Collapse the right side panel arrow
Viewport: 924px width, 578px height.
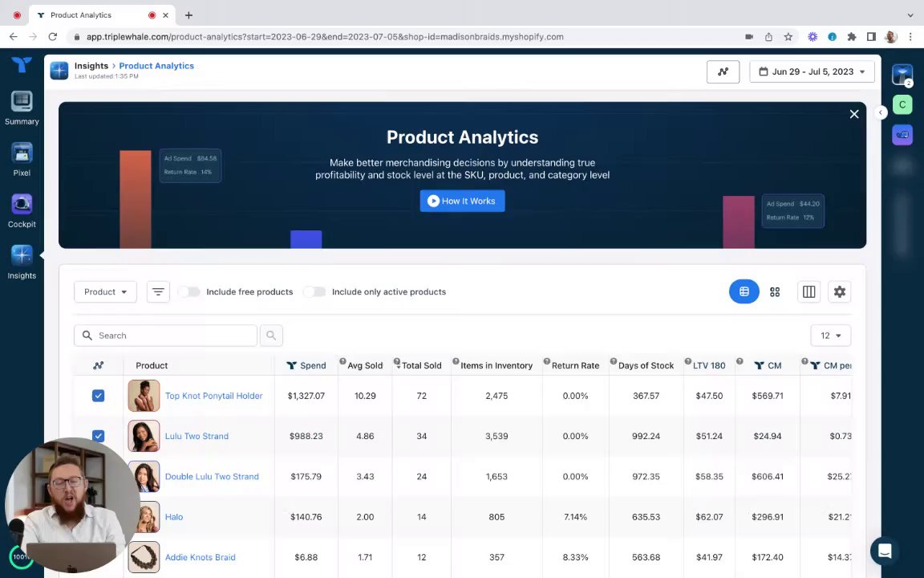pos(881,112)
